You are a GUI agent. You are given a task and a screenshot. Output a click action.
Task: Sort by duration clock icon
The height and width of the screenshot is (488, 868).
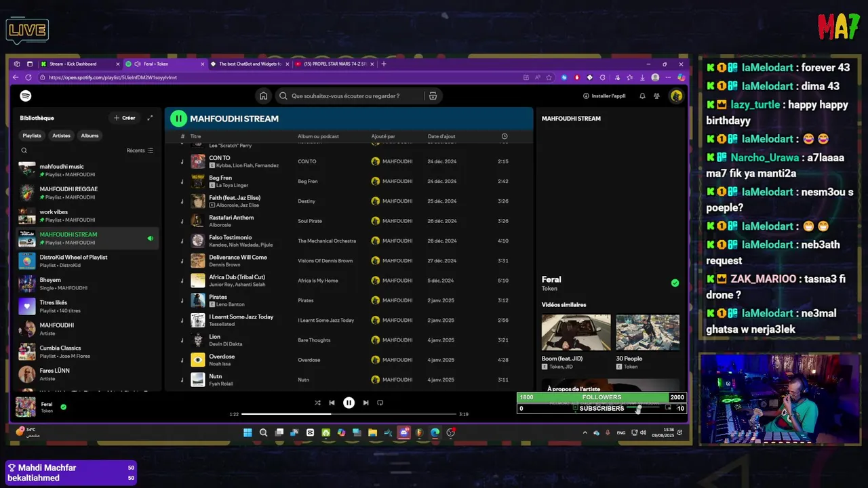(x=505, y=136)
